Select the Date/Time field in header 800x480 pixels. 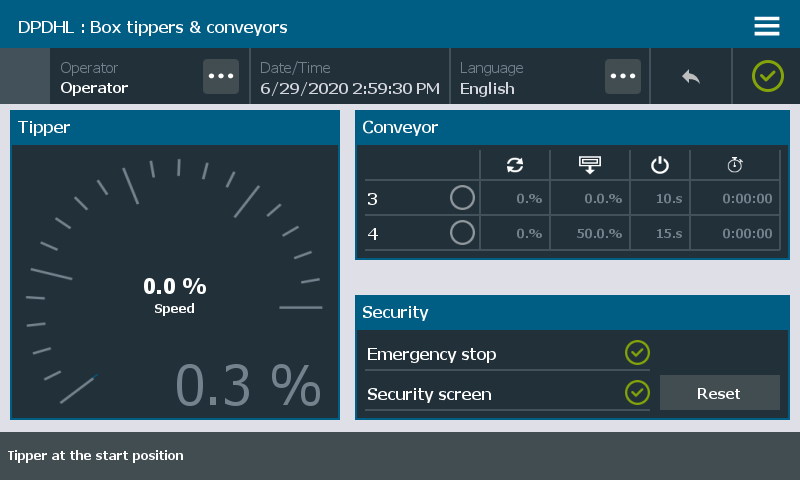[x=349, y=78]
